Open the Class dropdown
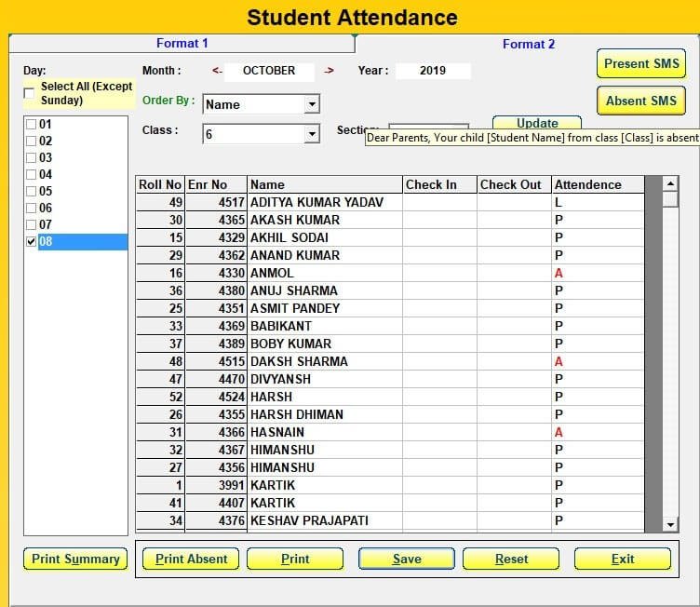This screenshot has height=607, width=700. [312, 134]
